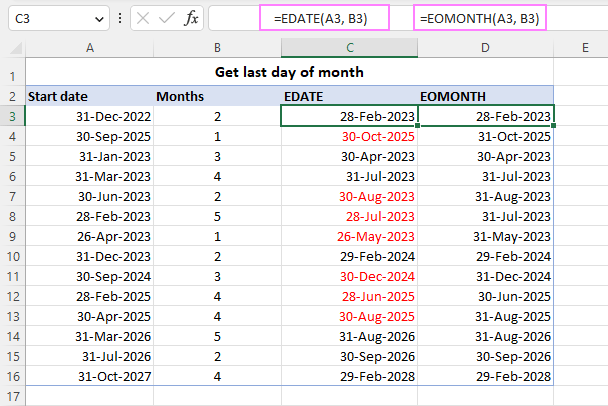The image size is (608, 406).
Task: Click the 'Months' header cell
Action: (217, 96)
